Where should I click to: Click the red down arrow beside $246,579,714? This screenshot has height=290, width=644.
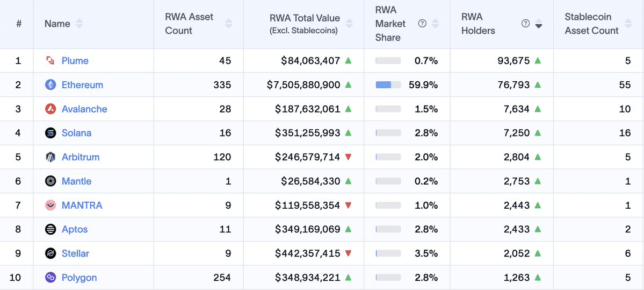point(348,157)
